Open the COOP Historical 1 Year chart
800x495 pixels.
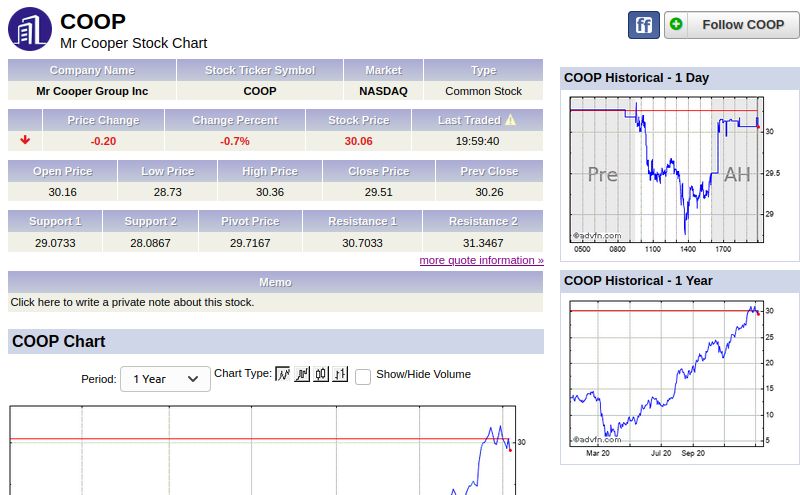[666, 372]
